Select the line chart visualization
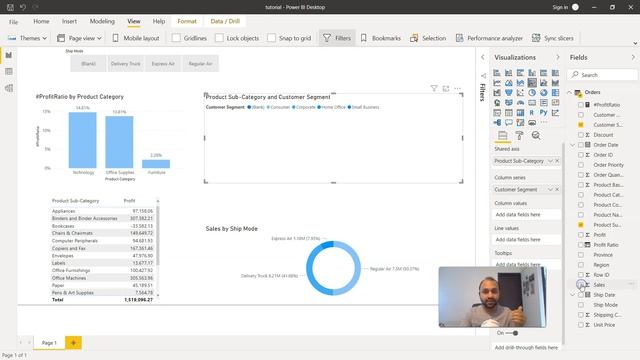 497,82
